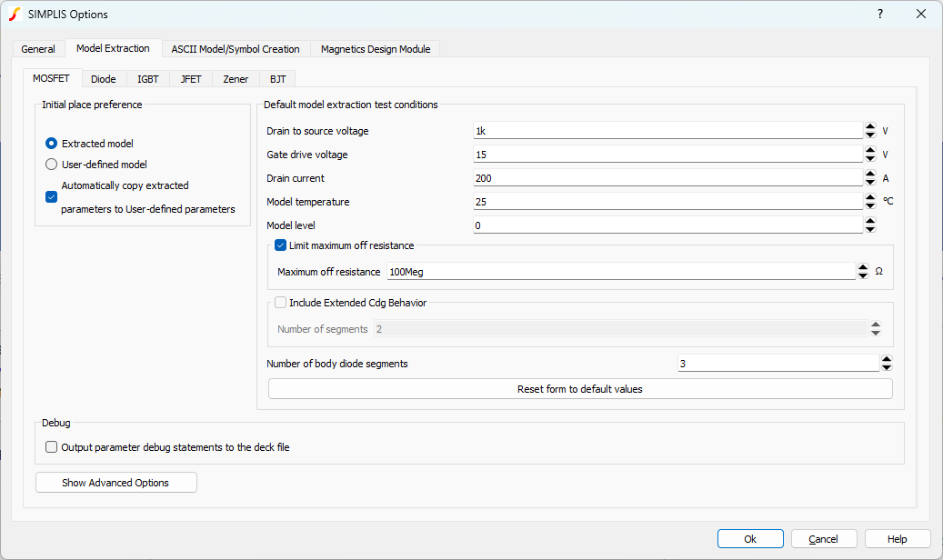
Task: Confirm settings with the Ok button
Action: pyautogui.click(x=750, y=539)
